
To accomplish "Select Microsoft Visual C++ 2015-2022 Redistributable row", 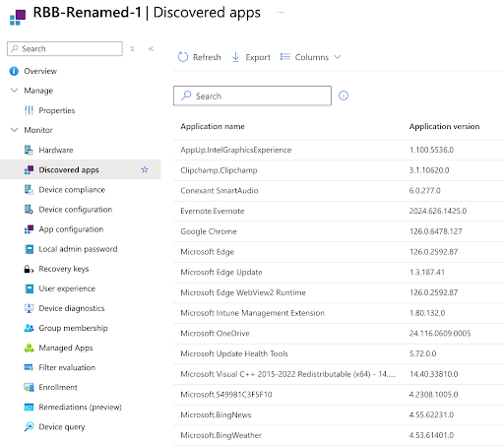I will coord(339,374).
